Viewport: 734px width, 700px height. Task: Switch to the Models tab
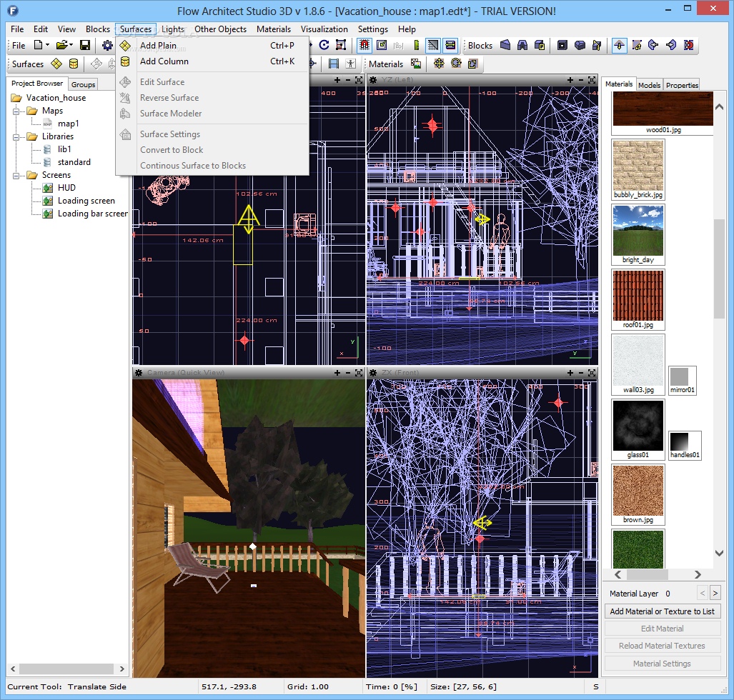click(x=649, y=85)
